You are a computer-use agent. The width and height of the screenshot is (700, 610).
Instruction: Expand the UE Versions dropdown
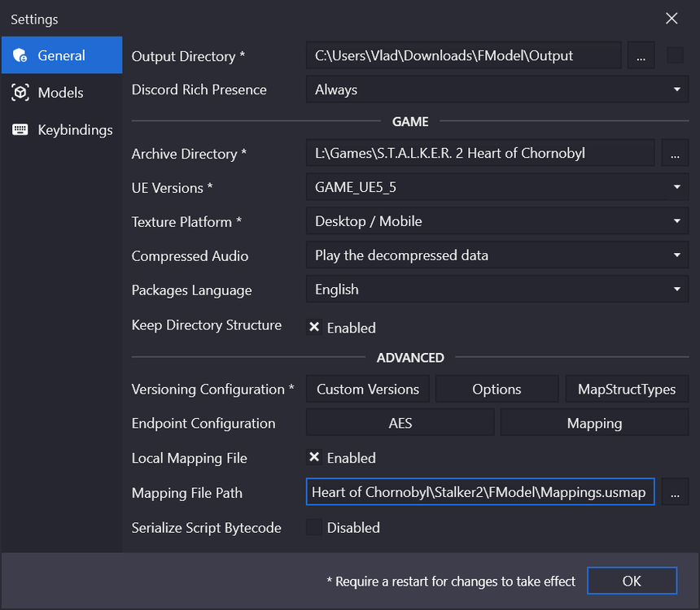(497, 188)
